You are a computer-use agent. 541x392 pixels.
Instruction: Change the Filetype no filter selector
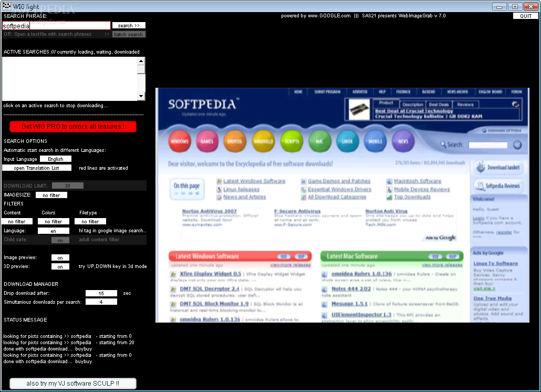click(x=90, y=222)
